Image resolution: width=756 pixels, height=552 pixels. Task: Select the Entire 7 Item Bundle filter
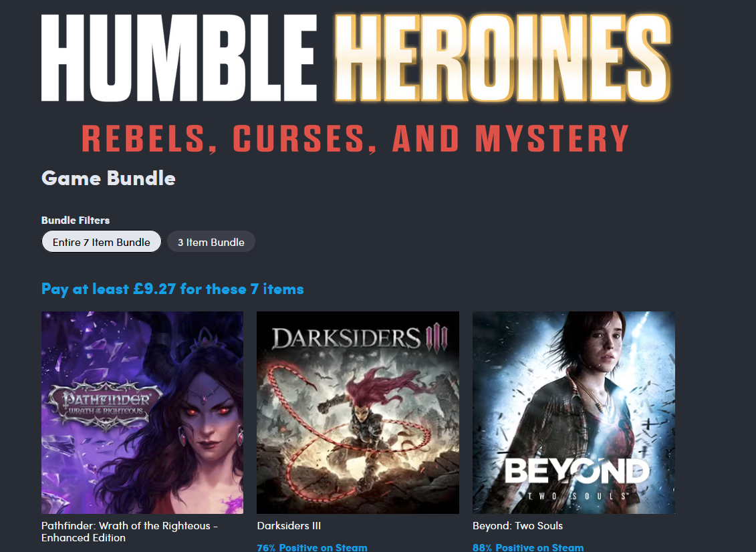click(x=101, y=242)
